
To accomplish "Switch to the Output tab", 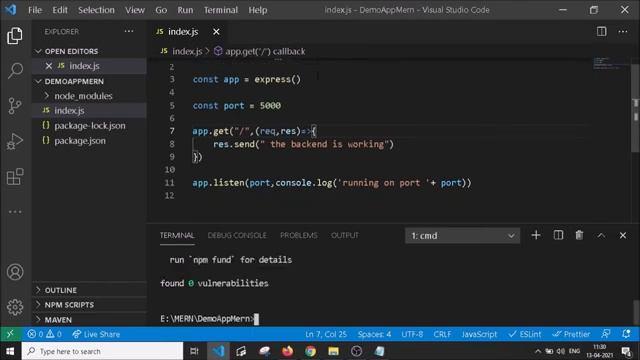I will coord(345,236).
